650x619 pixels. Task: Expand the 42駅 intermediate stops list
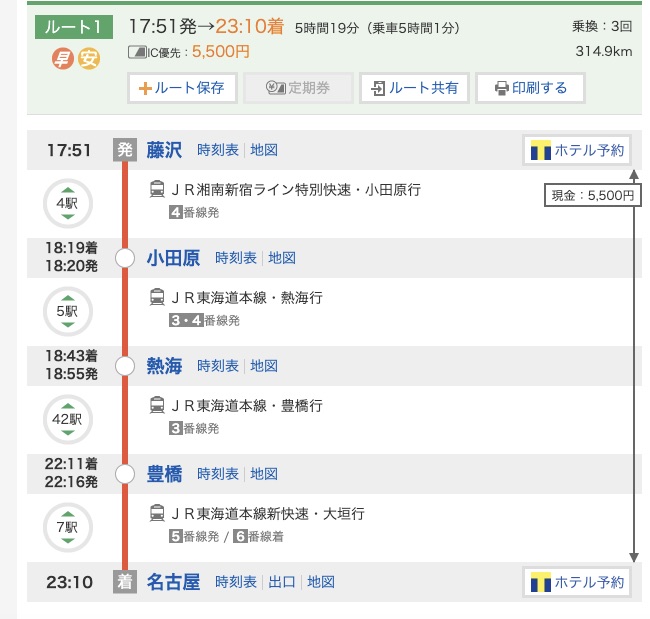point(68,420)
